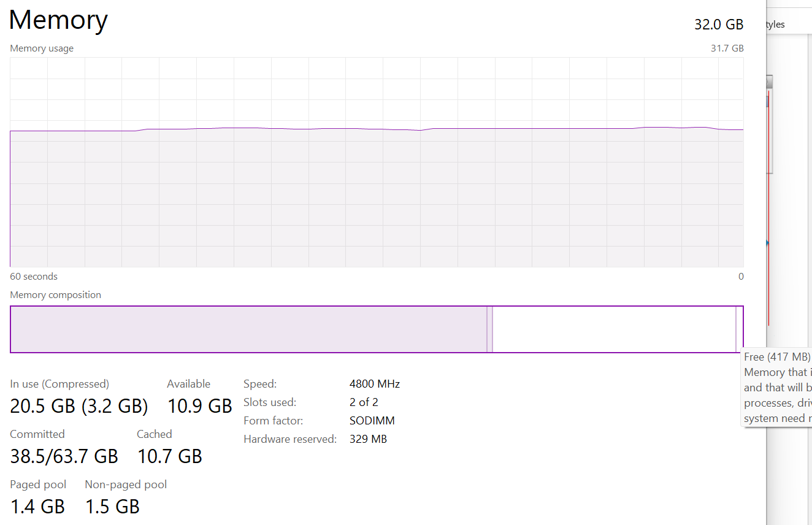The height and width of the screenshot is (525, 812).
Task: Click the thin Modified segment in composition bar
Action: (x=490, y=329)
